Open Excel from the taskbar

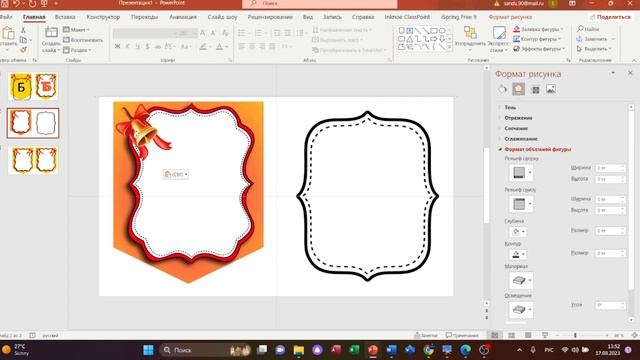pyautogui.click(x=354, y=350)
